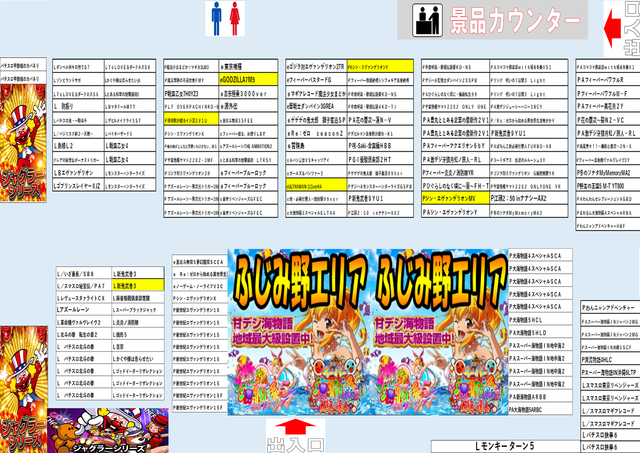
Task: Click the prize counter pictogram icon
Action: [427, 20]
